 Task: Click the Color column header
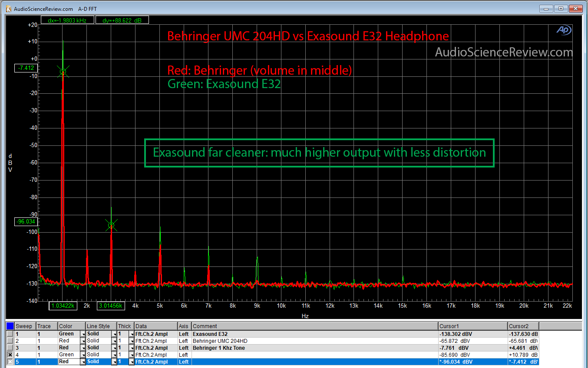(71, 326)
